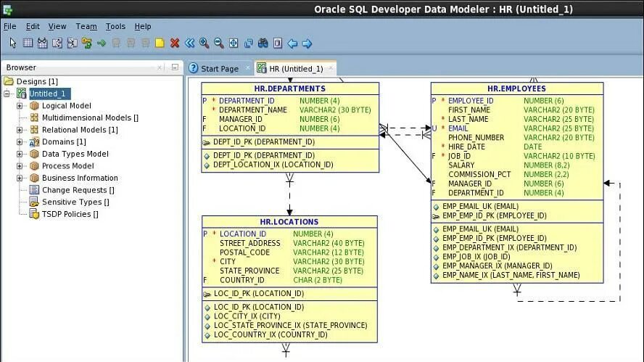Click the blue Back arrow

[x=292, y=43]
